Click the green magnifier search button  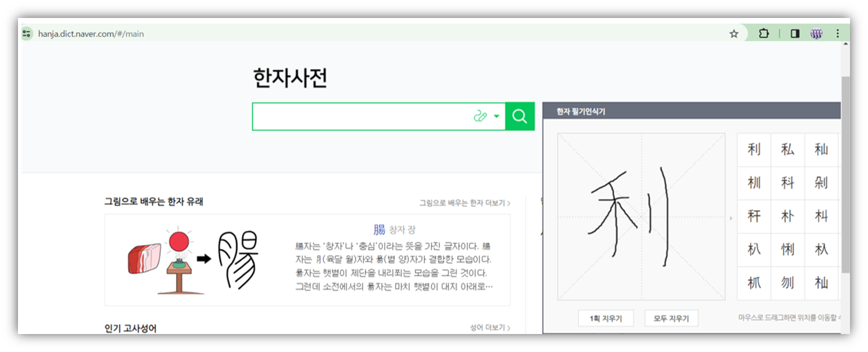518,116
